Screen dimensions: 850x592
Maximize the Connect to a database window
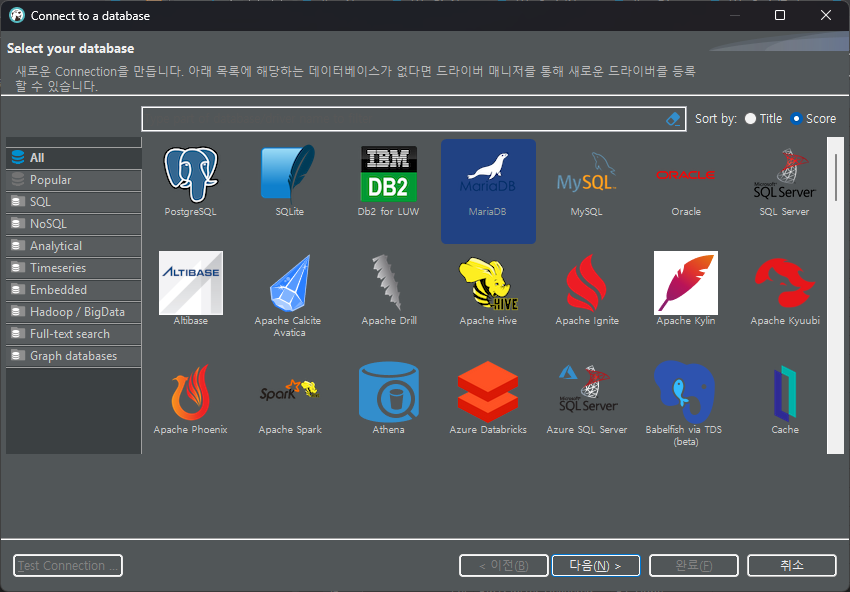click(780, 15)
